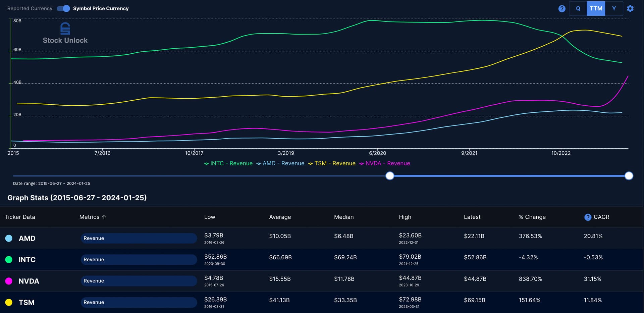Click the Date range label text
Viewport: 644px width, 313px height.
point(52,184)
